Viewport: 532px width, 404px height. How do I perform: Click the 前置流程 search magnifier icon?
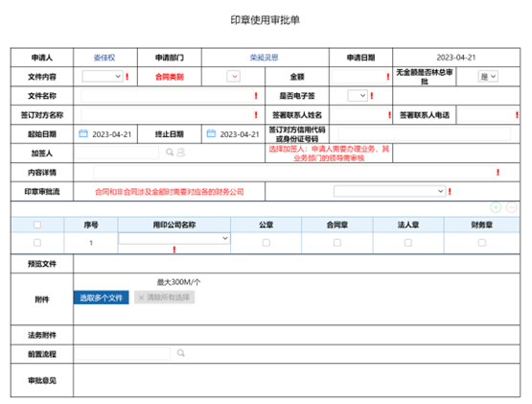(181, 353)
